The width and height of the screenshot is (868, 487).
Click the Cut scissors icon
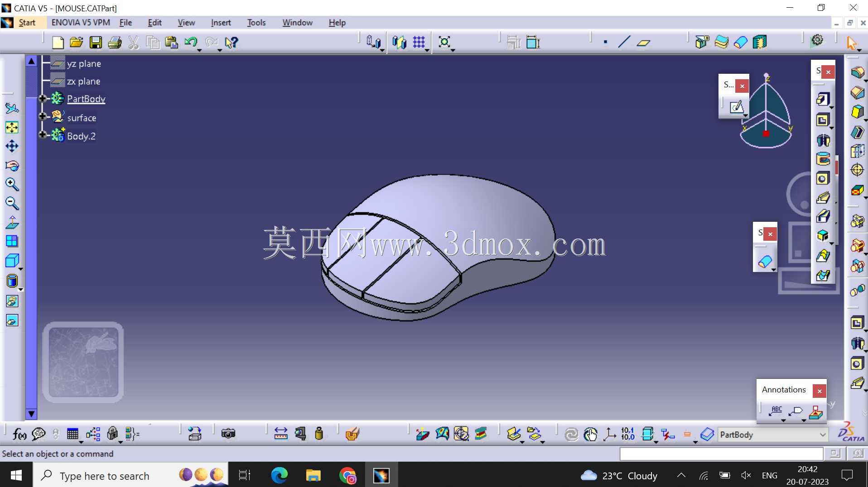[x=133, y=43]
